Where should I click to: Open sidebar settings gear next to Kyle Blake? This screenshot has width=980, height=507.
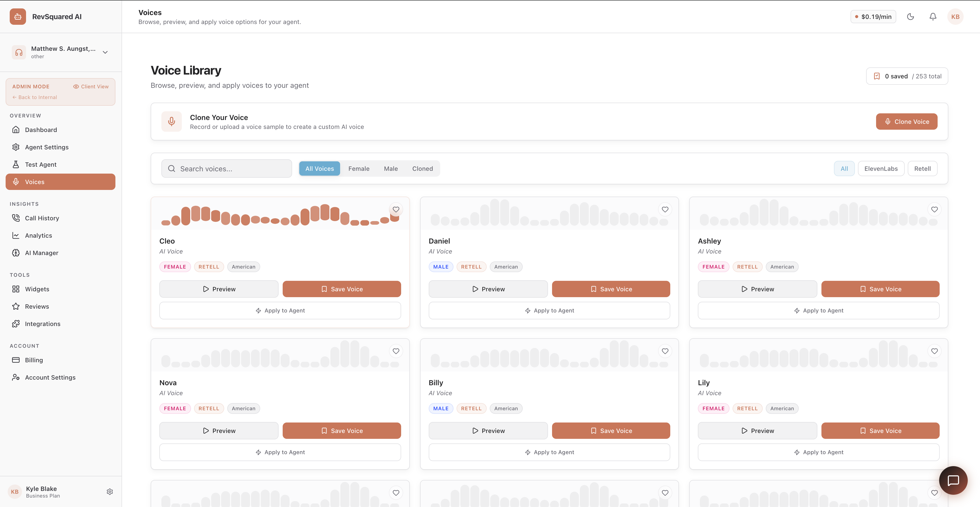coord(110,492)
